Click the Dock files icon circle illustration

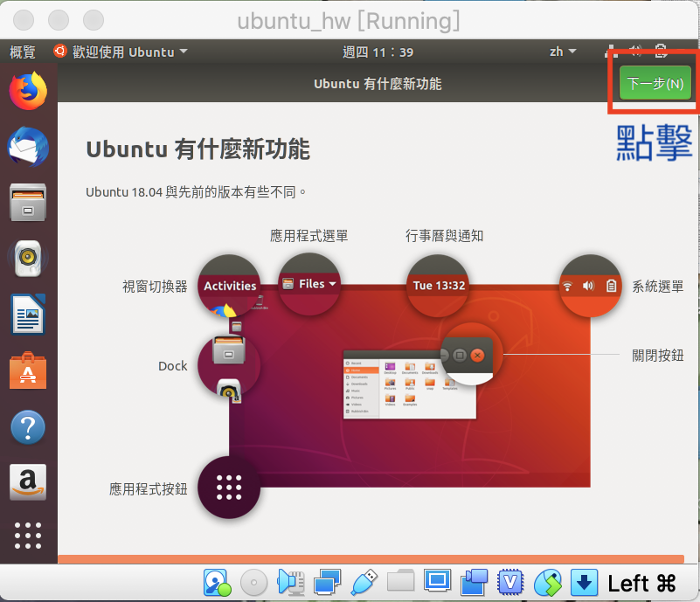[229, 366]
